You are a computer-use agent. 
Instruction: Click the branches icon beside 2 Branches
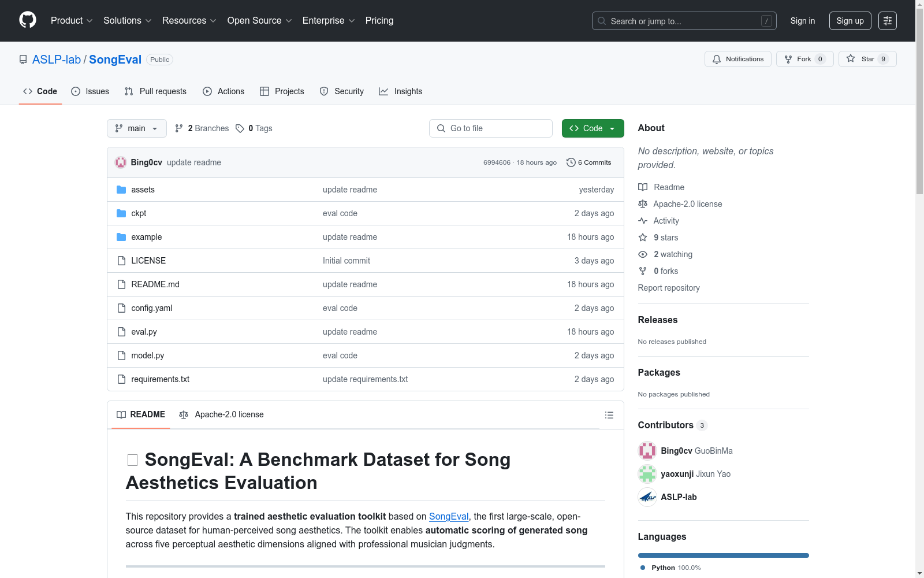179,128
